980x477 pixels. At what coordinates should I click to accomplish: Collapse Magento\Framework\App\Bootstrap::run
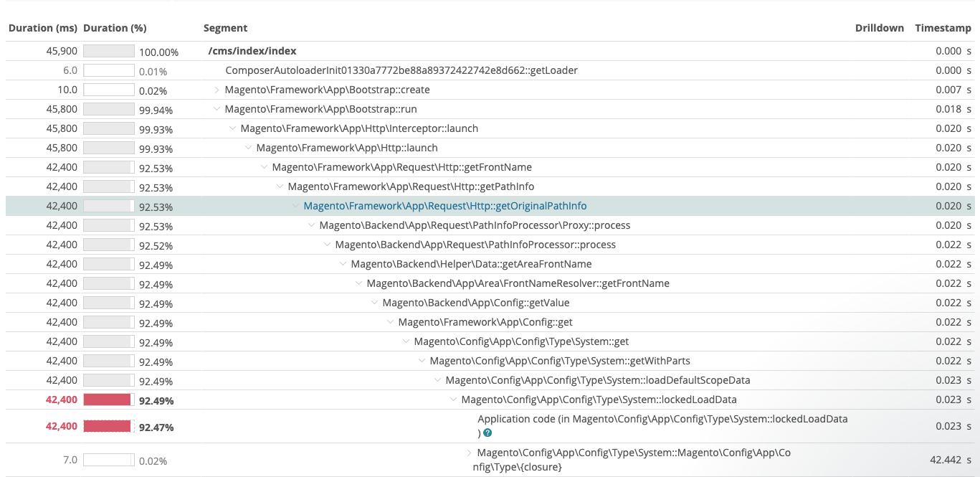click(217, 109)
